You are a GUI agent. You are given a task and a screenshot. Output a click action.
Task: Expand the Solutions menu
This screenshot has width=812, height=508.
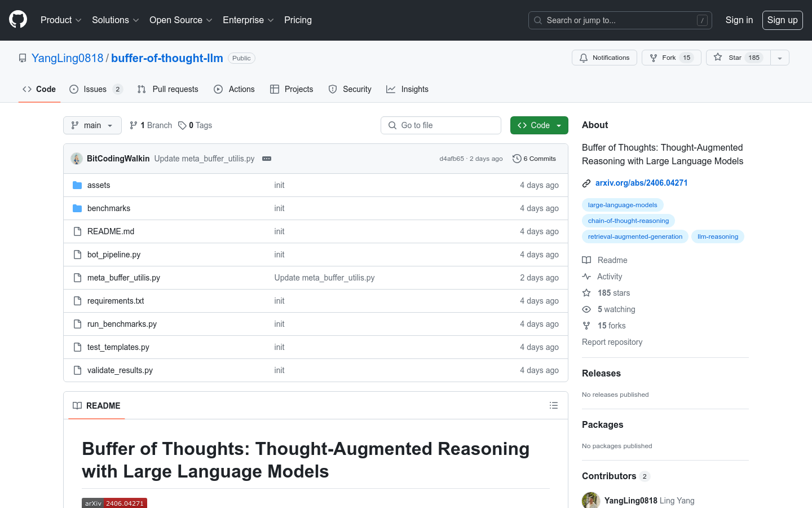click(115, 20)
